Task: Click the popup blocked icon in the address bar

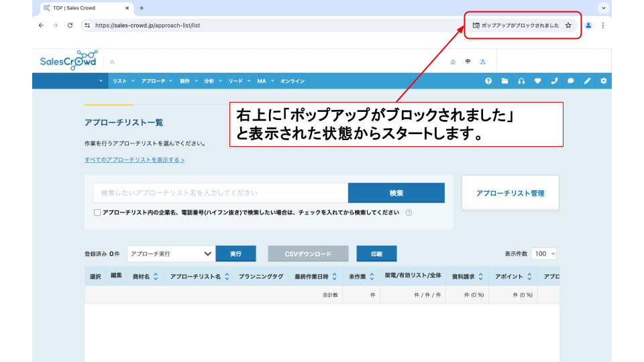Action: point(476,25)
